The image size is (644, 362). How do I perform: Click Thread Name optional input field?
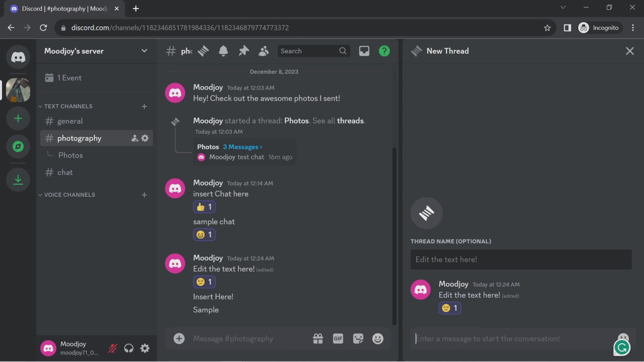pyautogui.click(x=521, y=259)
